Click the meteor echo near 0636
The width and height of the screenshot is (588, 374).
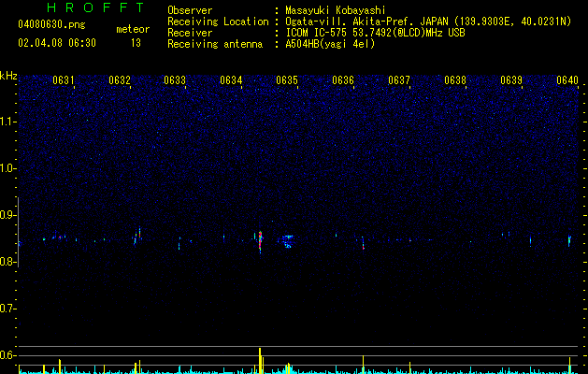pos(363,243)
